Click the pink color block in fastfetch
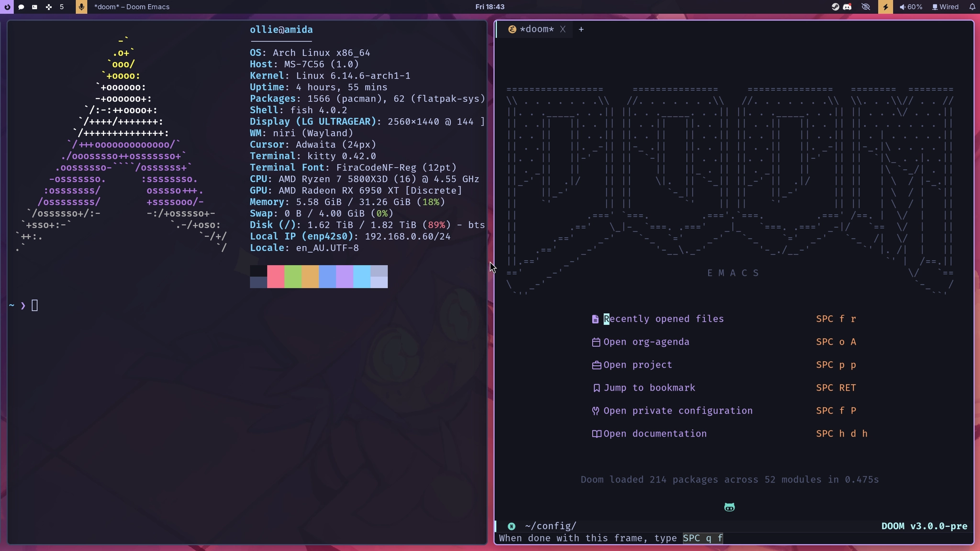The image size is (980, 551). (x=276, y=276)
